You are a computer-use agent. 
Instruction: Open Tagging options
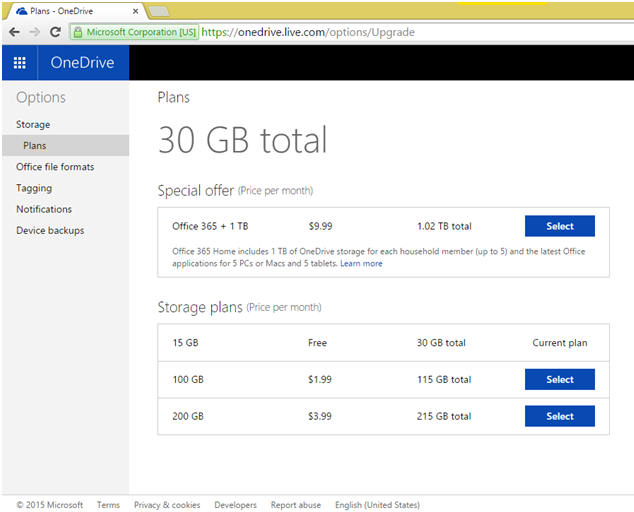coord(34,188)
